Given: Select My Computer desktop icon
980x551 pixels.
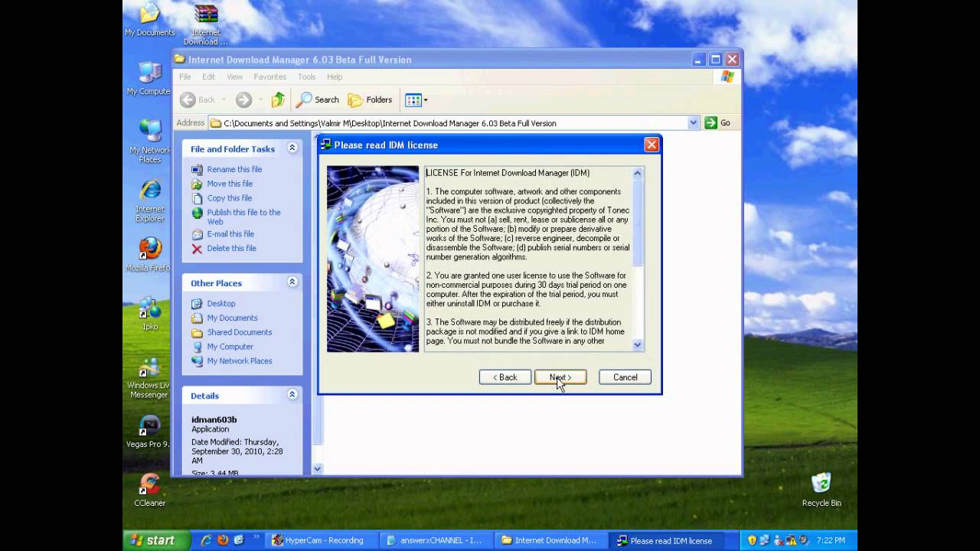Looking at the screenshot, I should pos(149,79).
